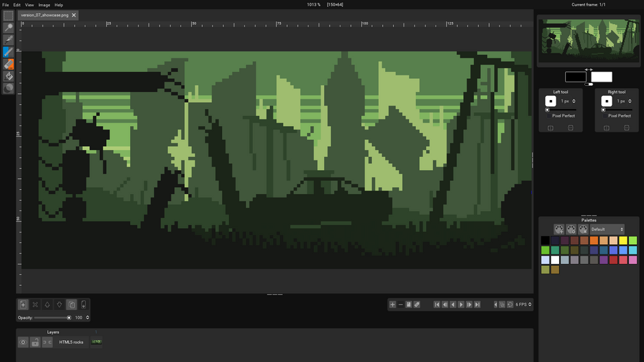Adjust the 6 FPS stepper
The width and height of the screenshot is (644, 362).
530,304
